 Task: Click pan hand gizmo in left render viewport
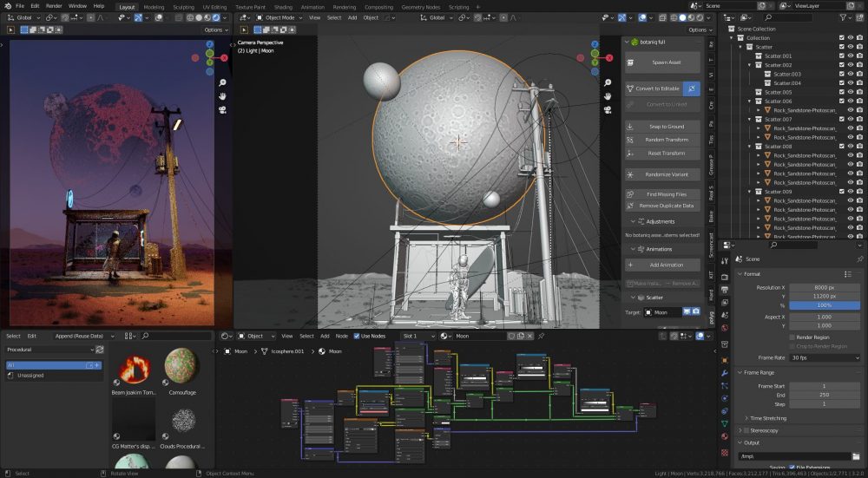click(222, 96)
